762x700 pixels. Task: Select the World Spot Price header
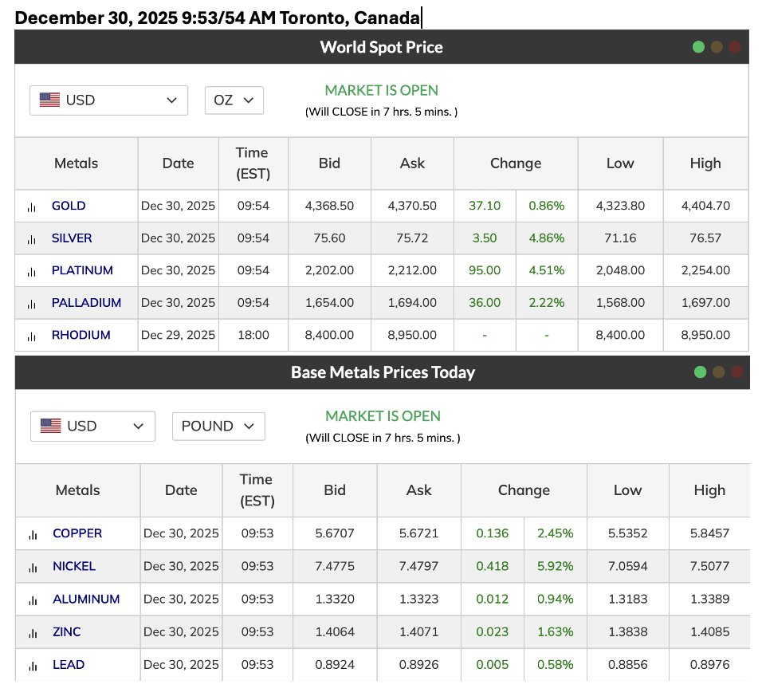click(381, 47)
